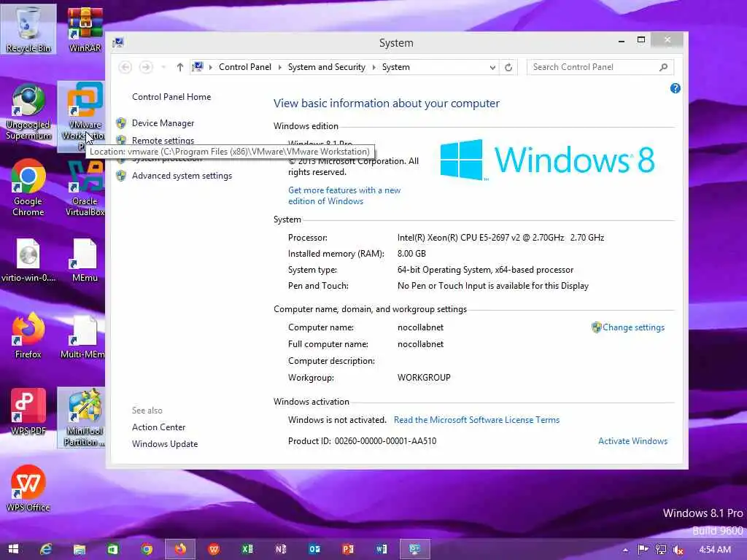Click the System window title bar icon
Screen dimensions: 747x560
[x=118, y=43]
